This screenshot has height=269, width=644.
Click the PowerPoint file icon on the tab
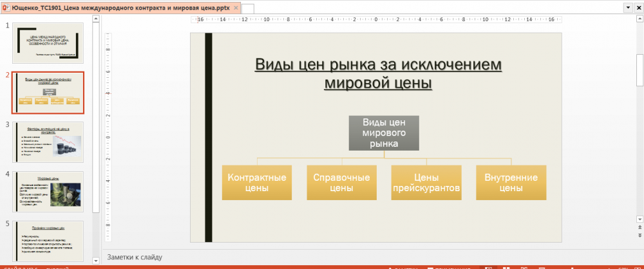tap(6, 8)
